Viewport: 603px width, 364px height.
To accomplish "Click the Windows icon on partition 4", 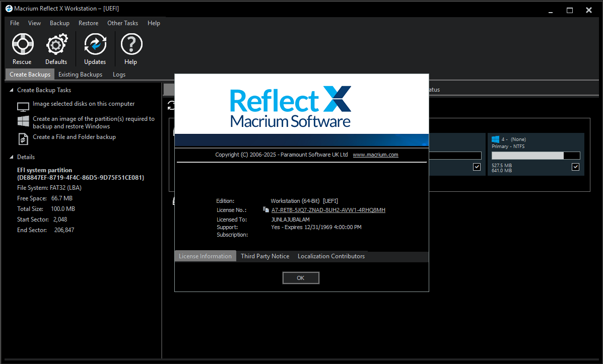I will (495, 139).
